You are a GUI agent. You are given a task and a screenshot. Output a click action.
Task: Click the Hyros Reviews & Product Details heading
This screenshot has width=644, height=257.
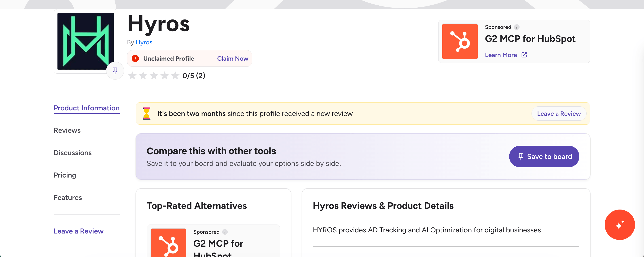[383, 206]
